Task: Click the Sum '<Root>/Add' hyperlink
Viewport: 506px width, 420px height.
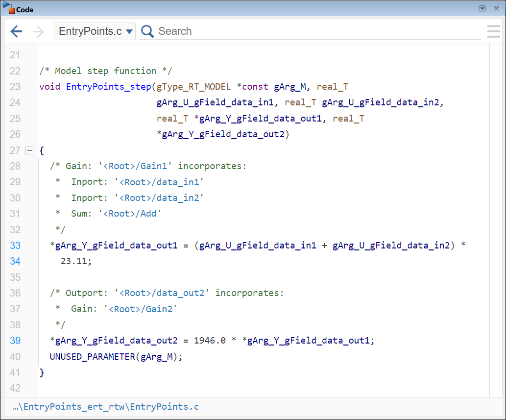Action: [130, 213]
